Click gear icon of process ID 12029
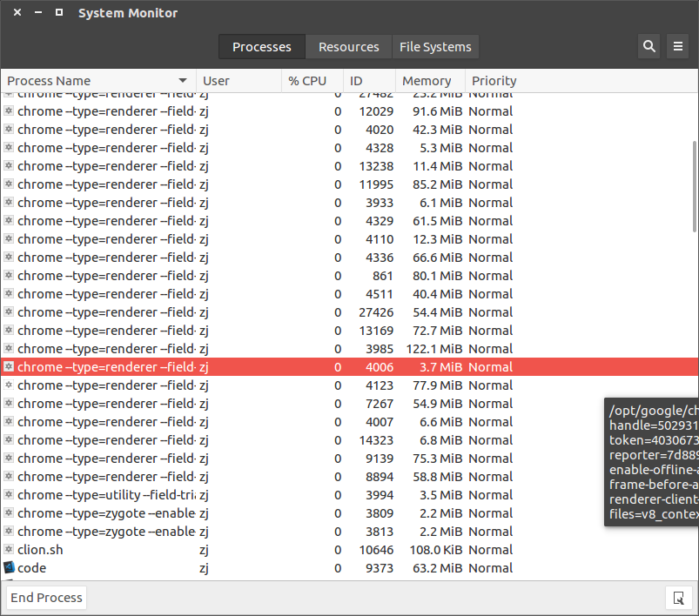 click(9, 110)
